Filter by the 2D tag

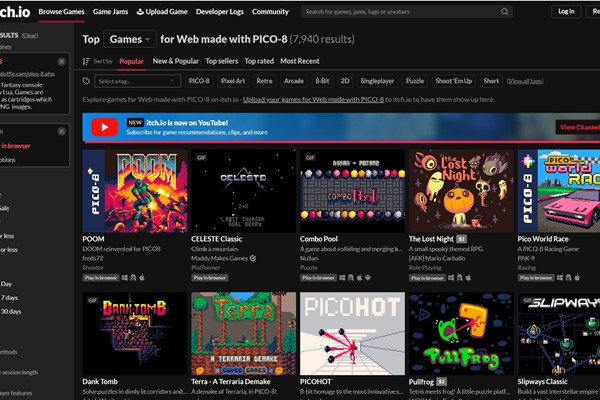tap(345, 81)
